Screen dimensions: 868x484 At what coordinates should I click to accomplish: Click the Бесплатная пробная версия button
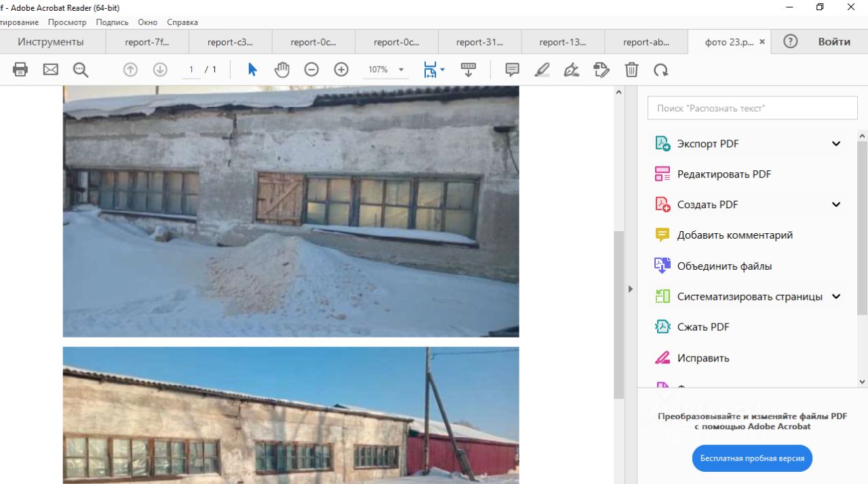pyautogui.click(x=752, y=458)
